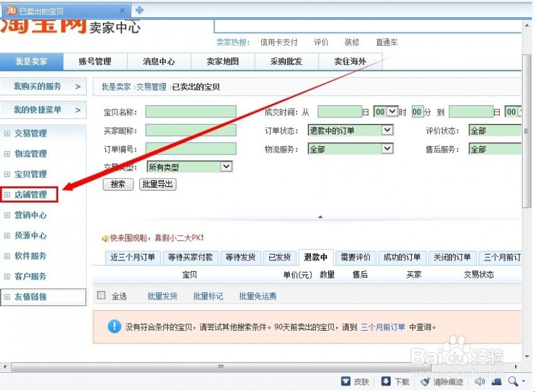
Task: Open the 订单状态 order status dropdown
Action: pyautogui.click(x=387, y=130)
